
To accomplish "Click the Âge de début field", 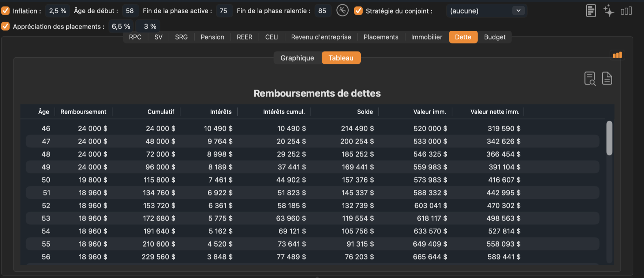I will pos(130,11).
